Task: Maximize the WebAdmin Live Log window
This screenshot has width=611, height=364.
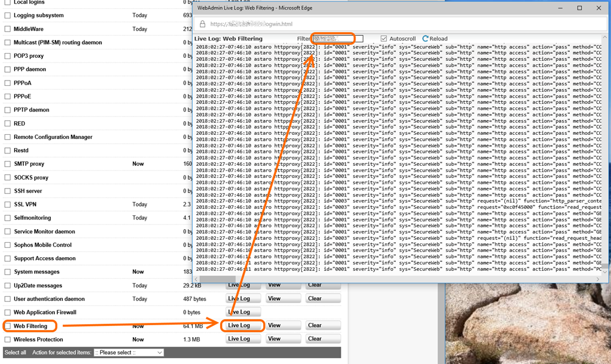Action: pos(579,8)
